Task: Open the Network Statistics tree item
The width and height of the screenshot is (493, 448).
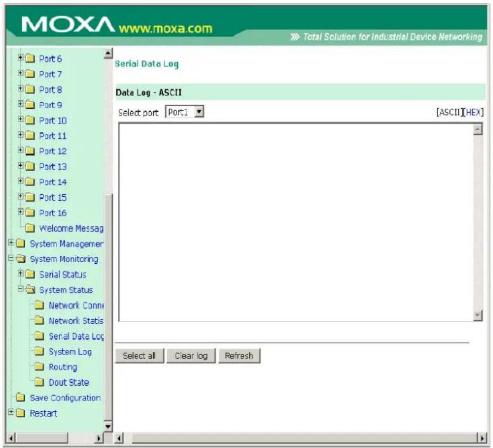Action: tap(76, 321)
